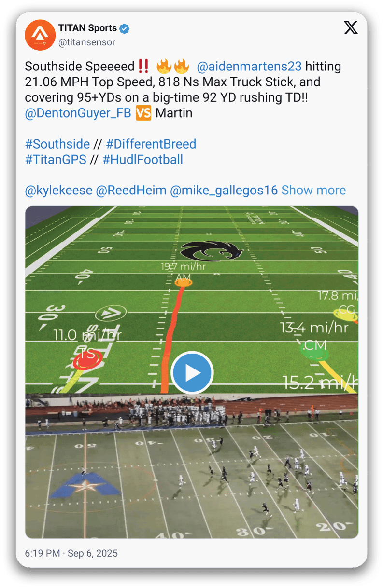The image size is (383, 588).
Task: Click the TITAN Sports display name
Action: [87, 29]
